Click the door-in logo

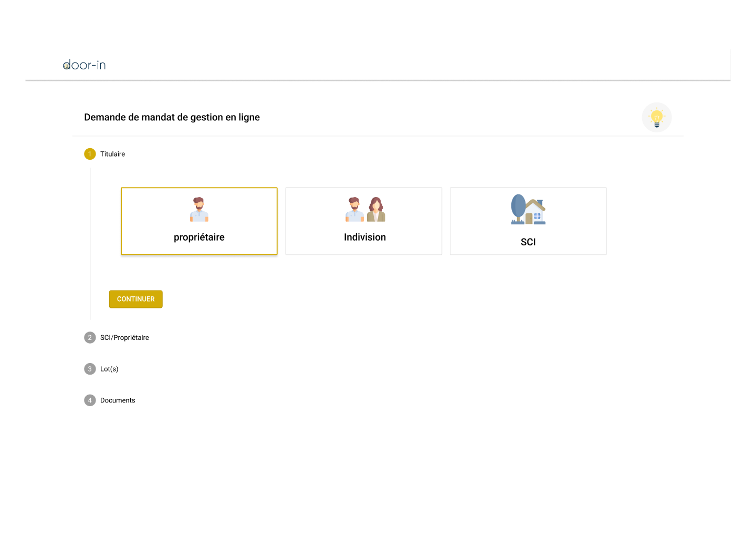pyautogui.click(x=85, y=65)
